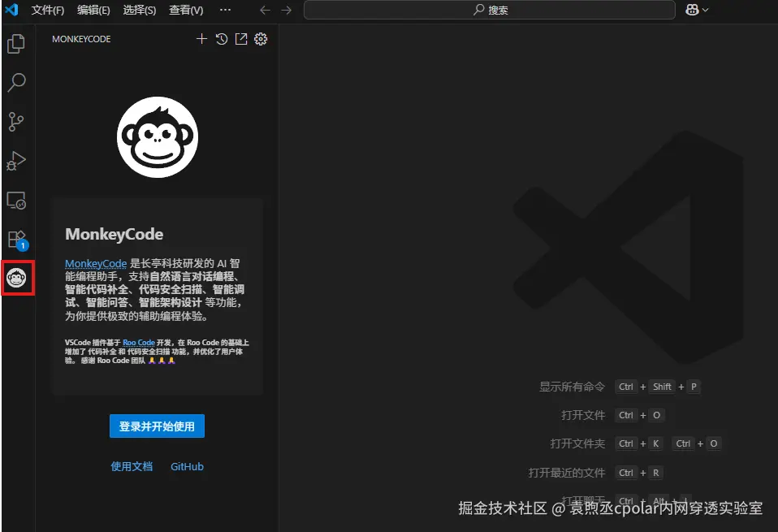The image size is (778, 532).
Task: Open the Copilot menu dropdown in title bar
Action: pyautogui.click(x=697, y=10)
